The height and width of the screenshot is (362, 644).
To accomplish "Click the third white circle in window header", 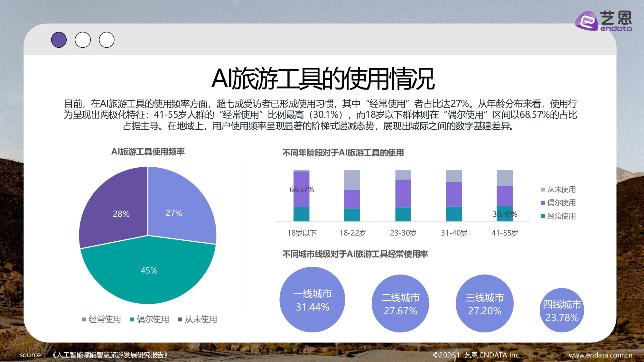I will tap(106, 40).
